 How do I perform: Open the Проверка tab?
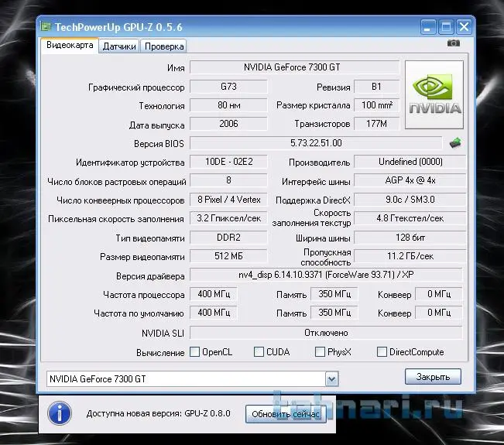(x=164, y=46)
